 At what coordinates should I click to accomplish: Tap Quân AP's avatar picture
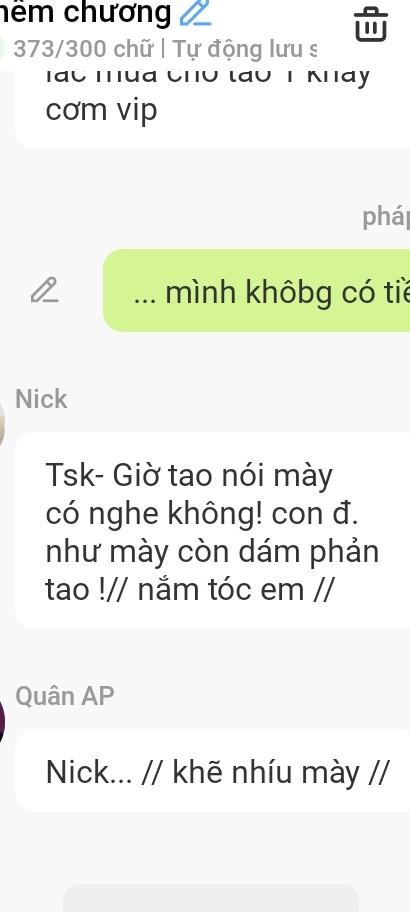pos(2,721)
